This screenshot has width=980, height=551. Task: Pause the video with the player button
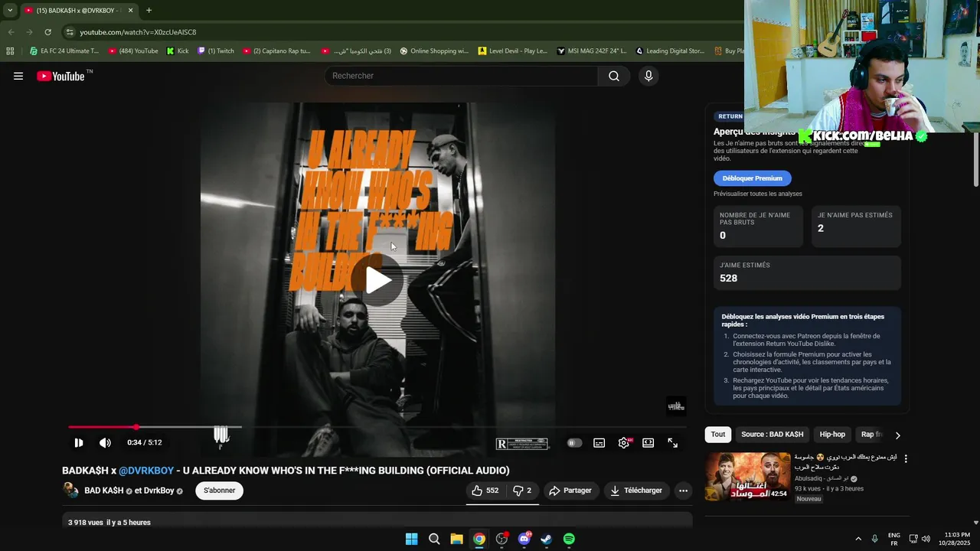coord(79,442)
